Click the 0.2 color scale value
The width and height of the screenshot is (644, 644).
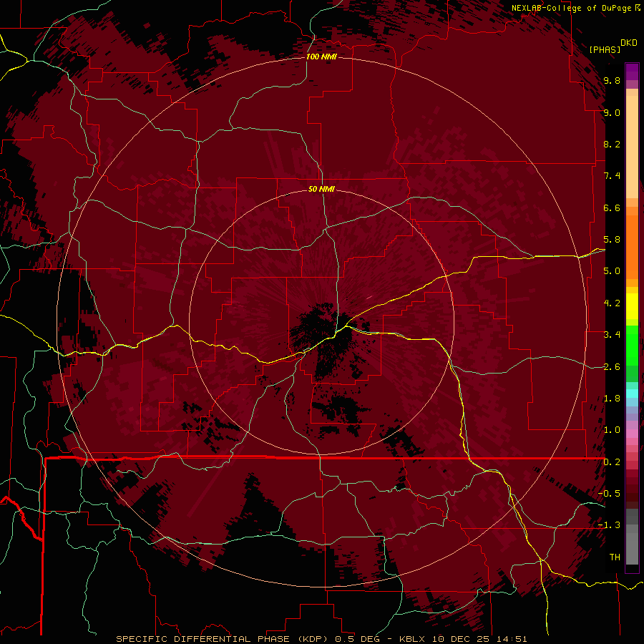click(612, 462)
